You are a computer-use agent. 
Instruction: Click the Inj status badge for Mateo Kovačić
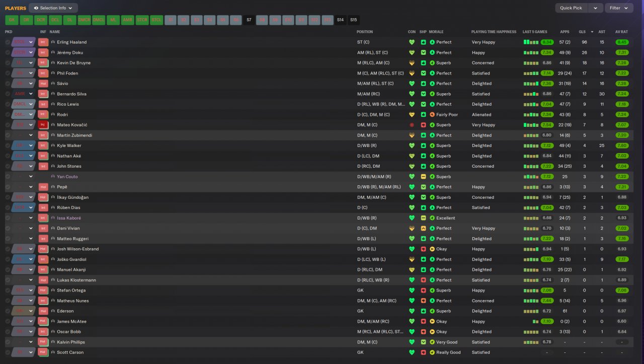pyautogui.click(x=43, y=125)
